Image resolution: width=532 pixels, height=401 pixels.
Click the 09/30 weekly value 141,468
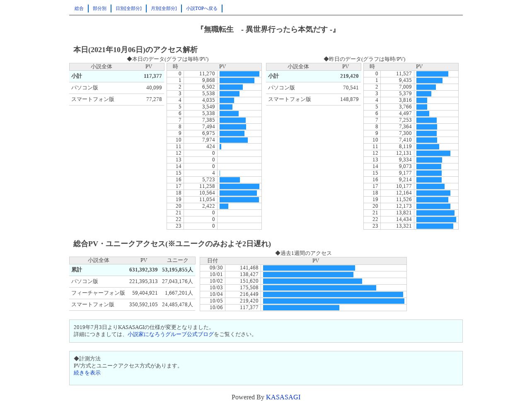pos(249,268)
